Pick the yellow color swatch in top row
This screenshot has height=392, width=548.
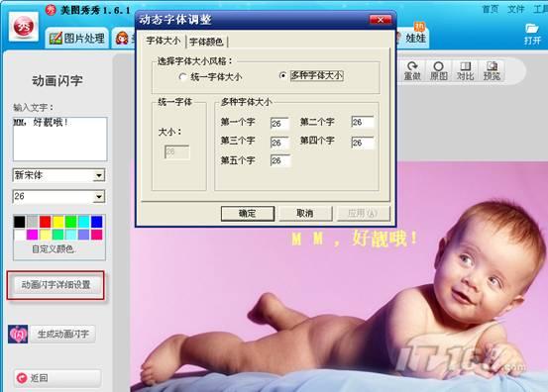58,222
